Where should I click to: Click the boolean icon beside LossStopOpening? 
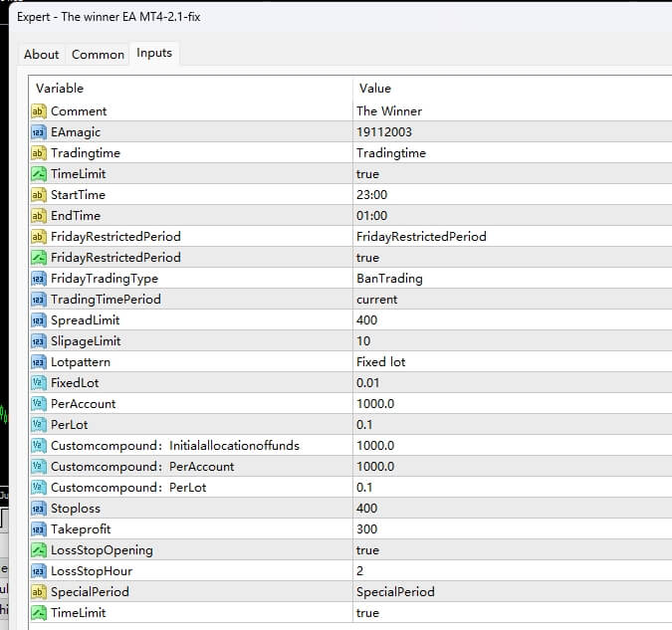tap(39, 550)
